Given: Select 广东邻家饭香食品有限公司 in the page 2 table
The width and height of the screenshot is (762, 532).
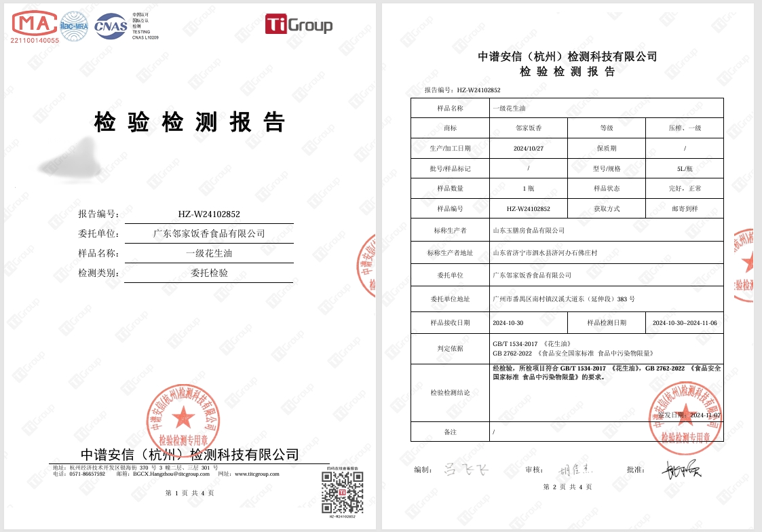Looking at the screenshot, I should 532,275.
